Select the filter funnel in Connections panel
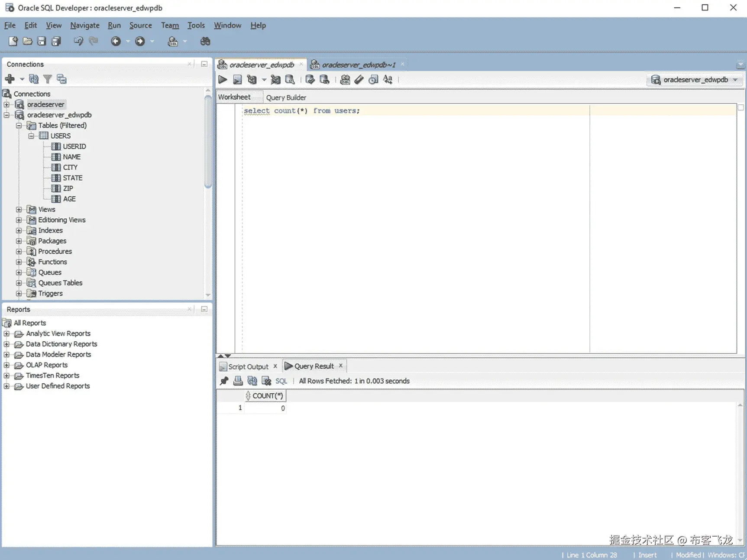The height and width of the screenshot is (560, 747). point(48,78)
